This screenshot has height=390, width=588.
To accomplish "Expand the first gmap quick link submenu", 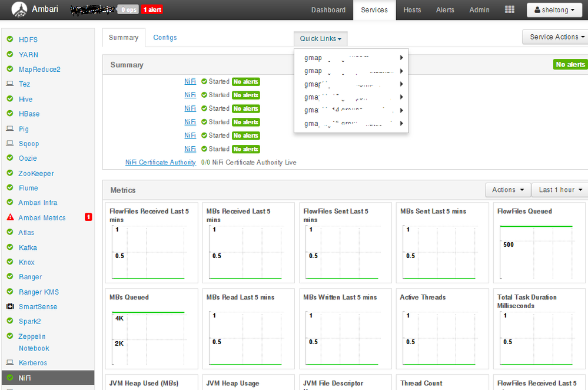I will tap(351, 58).
